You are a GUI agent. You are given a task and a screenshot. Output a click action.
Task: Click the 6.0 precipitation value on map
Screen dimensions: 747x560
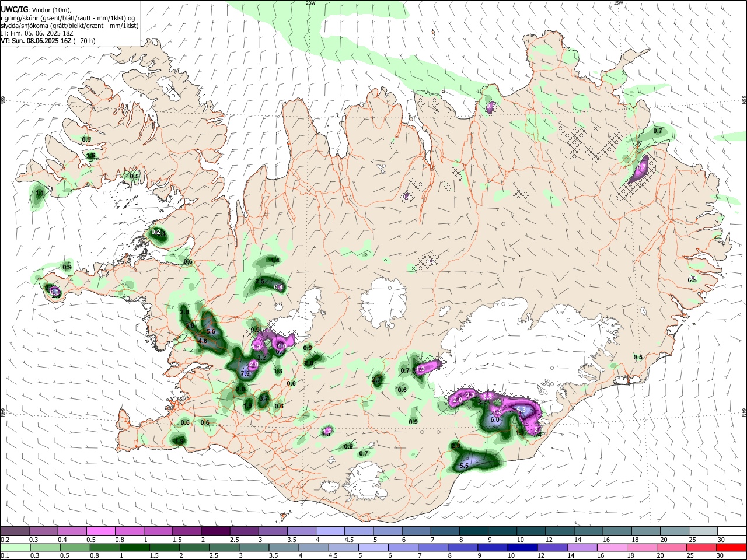pos(495,419)
